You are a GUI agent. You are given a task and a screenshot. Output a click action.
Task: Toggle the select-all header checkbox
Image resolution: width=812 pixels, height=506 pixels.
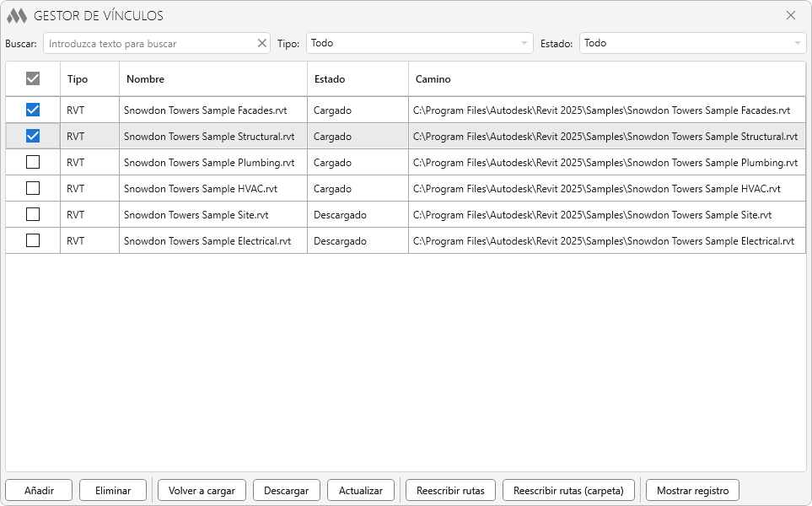click(33, 78)
